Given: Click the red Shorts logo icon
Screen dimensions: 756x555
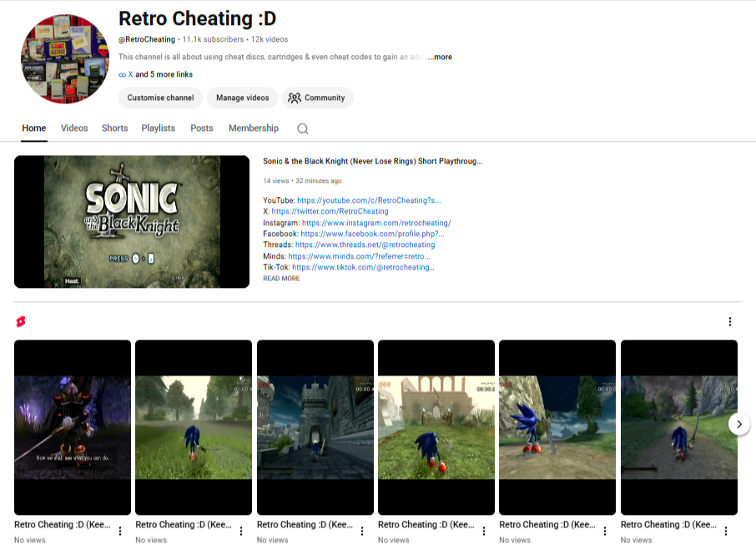Looking at the screenshot, I should click(x=20, y=321).
